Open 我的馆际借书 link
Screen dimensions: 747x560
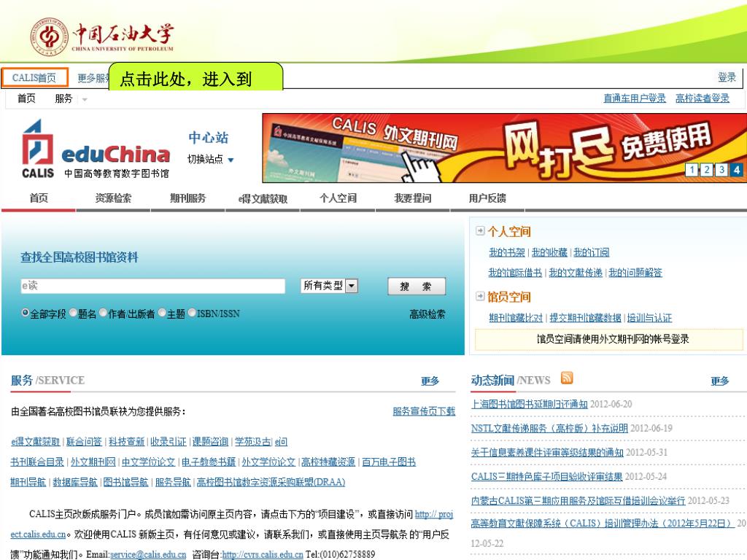point(515,273)
